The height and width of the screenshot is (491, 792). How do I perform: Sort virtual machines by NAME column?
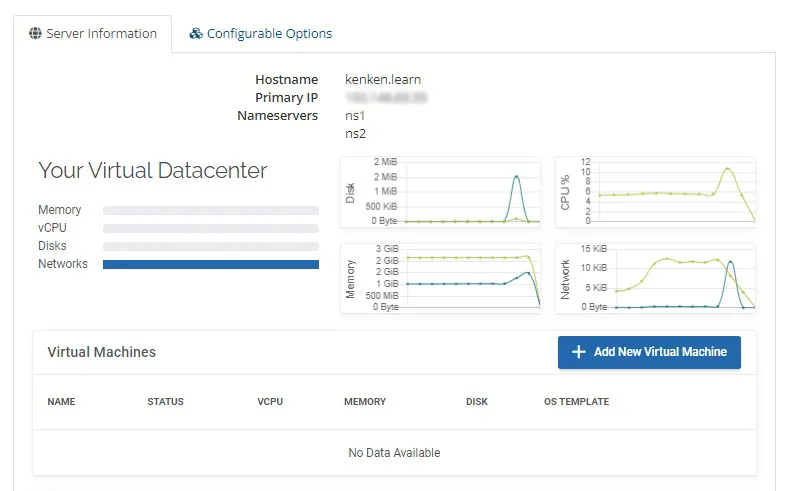point(61,402)
